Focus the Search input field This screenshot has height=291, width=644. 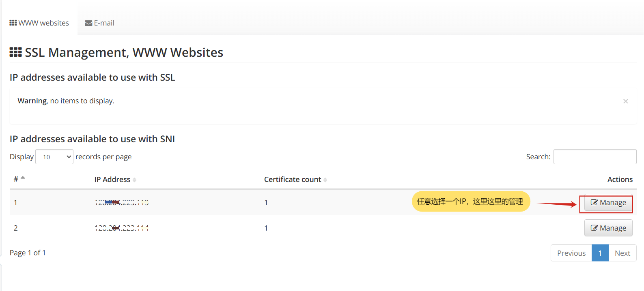pyautogui.click(x=594, y=157)
